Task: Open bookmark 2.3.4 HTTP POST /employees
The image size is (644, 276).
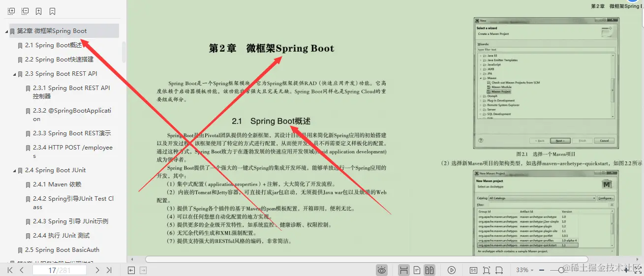Action: [x=73, y=152]
